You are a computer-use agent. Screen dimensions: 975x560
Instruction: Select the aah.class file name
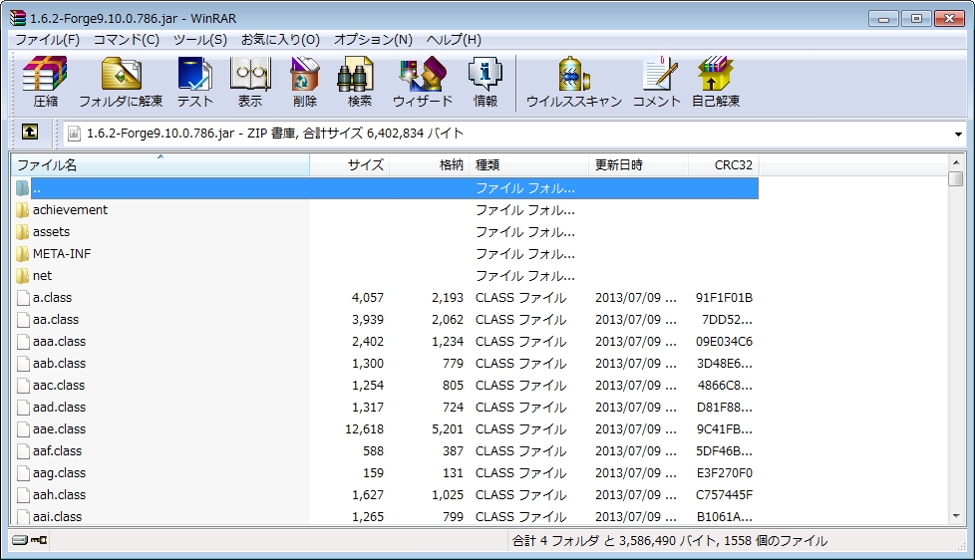coord(59,495)
